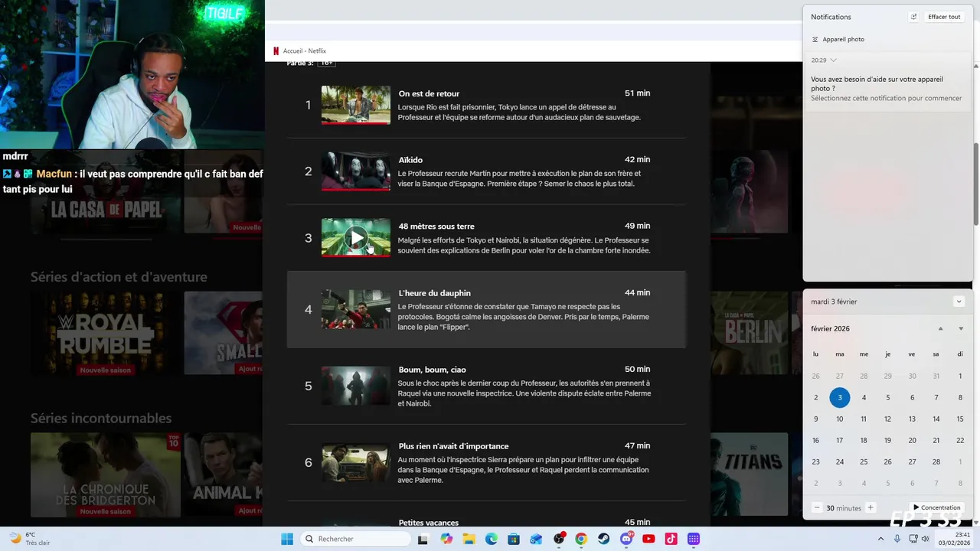
Task: Switch to Google Chrome in the taskbar
Action: click(581, 539)
